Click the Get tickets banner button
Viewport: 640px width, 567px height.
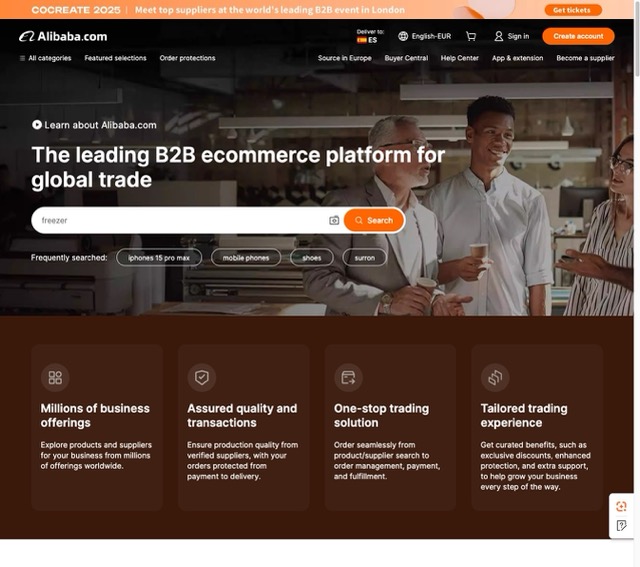(574, 10)
